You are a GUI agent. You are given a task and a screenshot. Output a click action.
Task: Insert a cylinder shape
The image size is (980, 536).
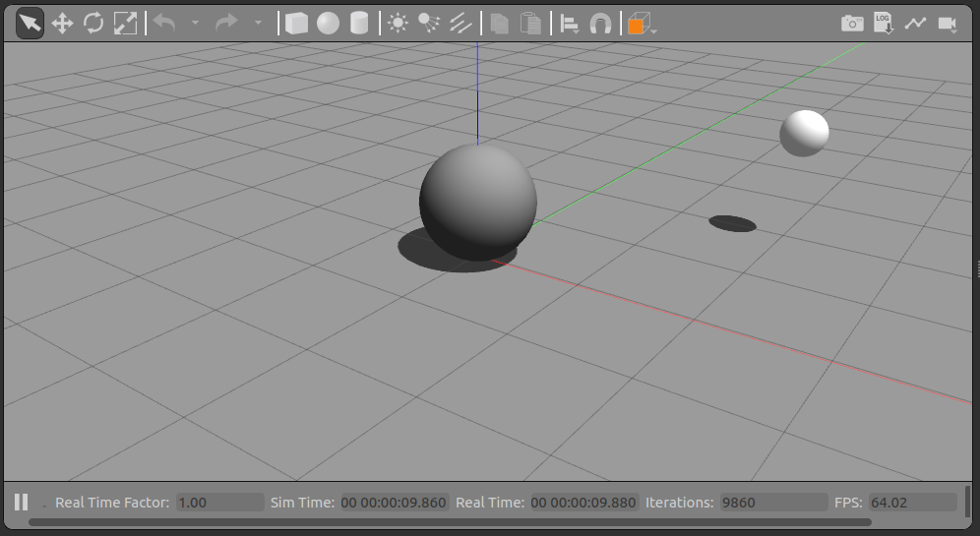[359, 24]
